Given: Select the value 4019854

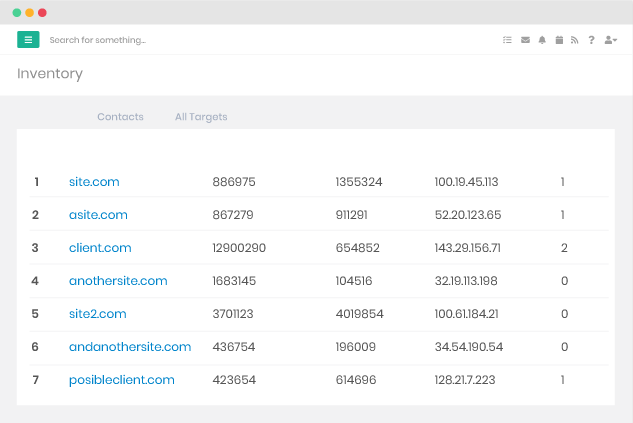Looking at the screenshot, I should (360, 314).
